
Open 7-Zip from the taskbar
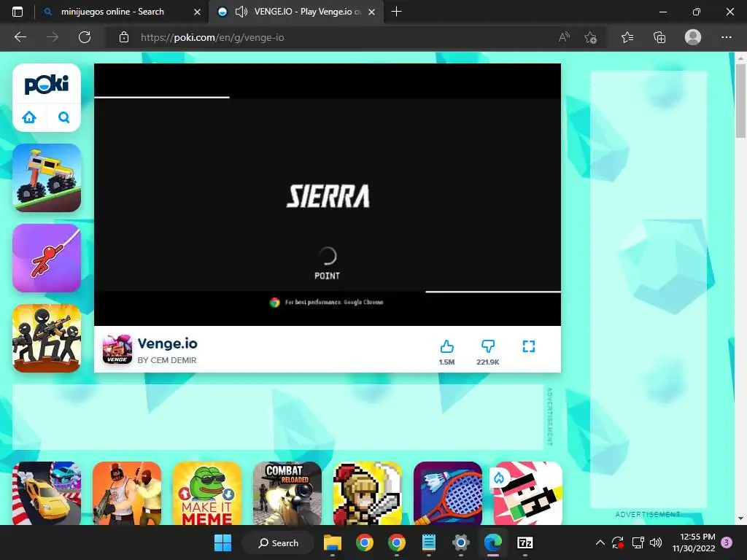tap(525, 542)
